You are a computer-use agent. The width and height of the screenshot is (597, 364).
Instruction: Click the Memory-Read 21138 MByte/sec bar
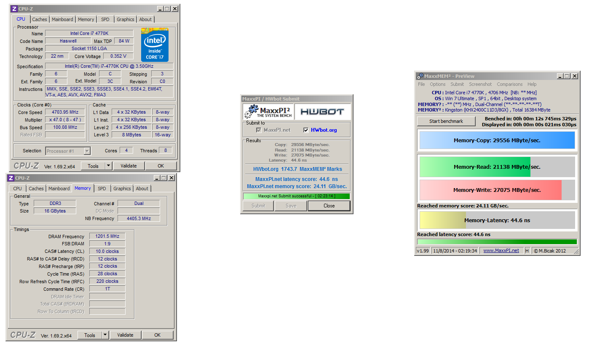pyautogui.click(x=497, y=167)
